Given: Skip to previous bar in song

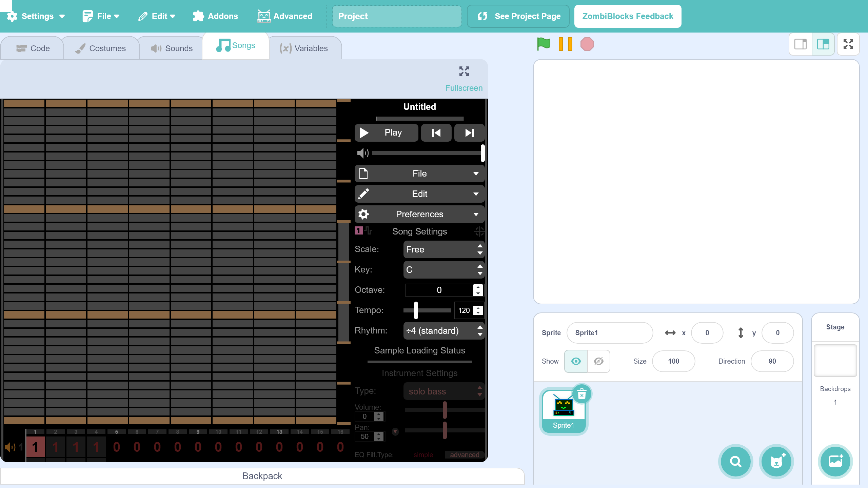Looking at the screenshot, I should pyautogui.click(x=436, y=133).
